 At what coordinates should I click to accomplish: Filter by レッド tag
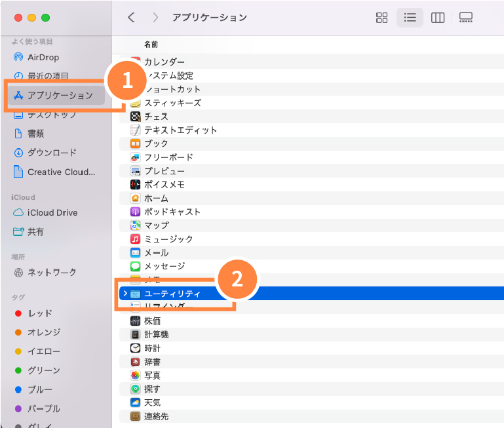pos(33,313)
